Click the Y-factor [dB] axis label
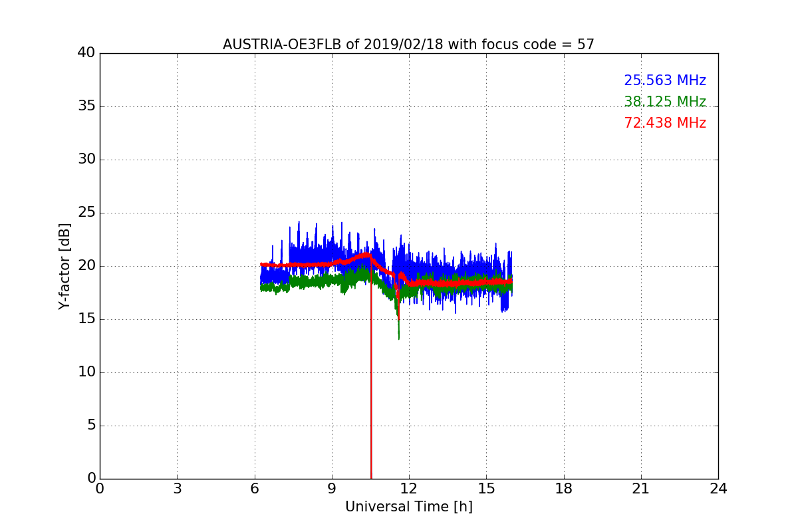 [65, 266]
